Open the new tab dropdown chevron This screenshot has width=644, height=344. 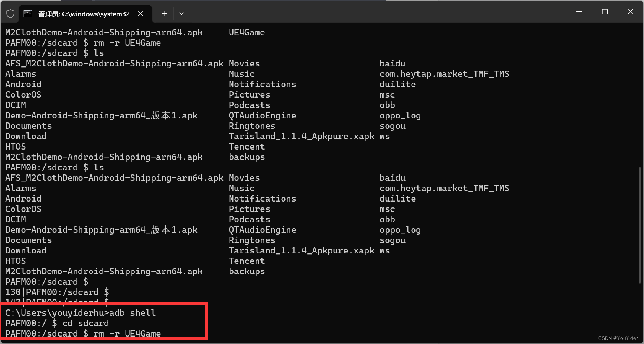click(x=182, y=13)
